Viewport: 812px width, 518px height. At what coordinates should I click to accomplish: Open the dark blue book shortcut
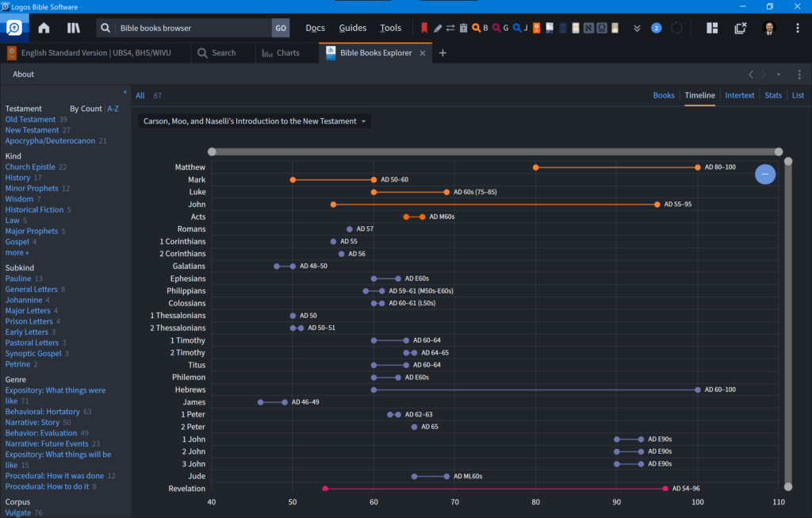563,28
